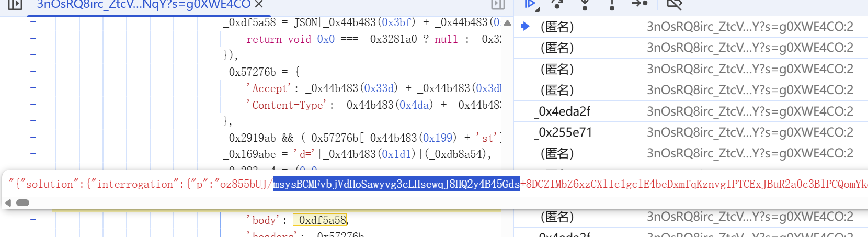Close the 3nOsRQ8irc_ZtcV source file tab
The image size is (868, 237).
tap(259, 4)
